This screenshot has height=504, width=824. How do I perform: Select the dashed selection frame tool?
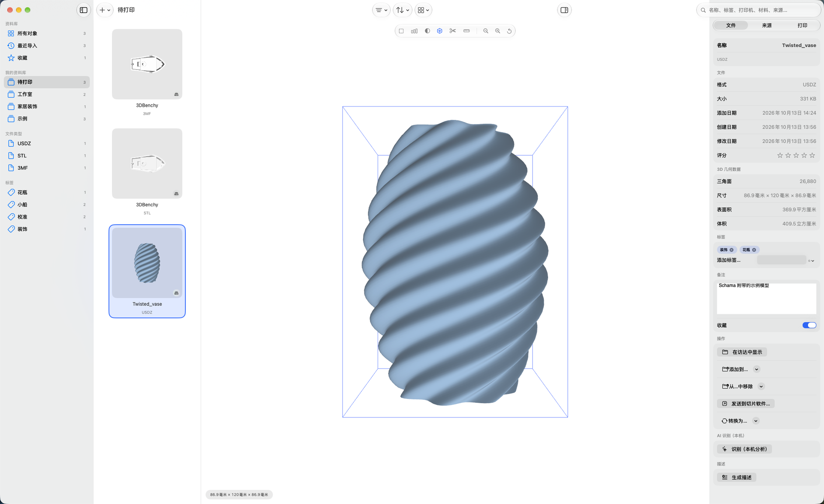(401, 31)
